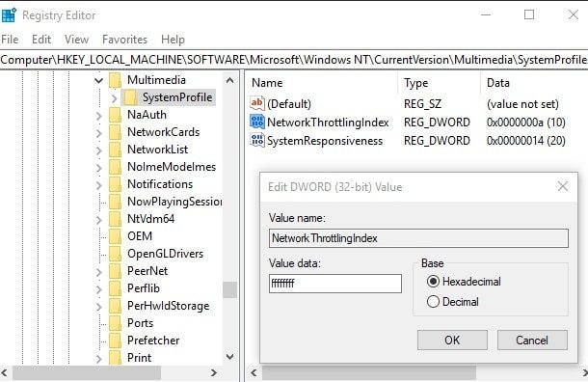The image size is (588, 382).
Task: Expand the NetworkList key
Action: 98,150
